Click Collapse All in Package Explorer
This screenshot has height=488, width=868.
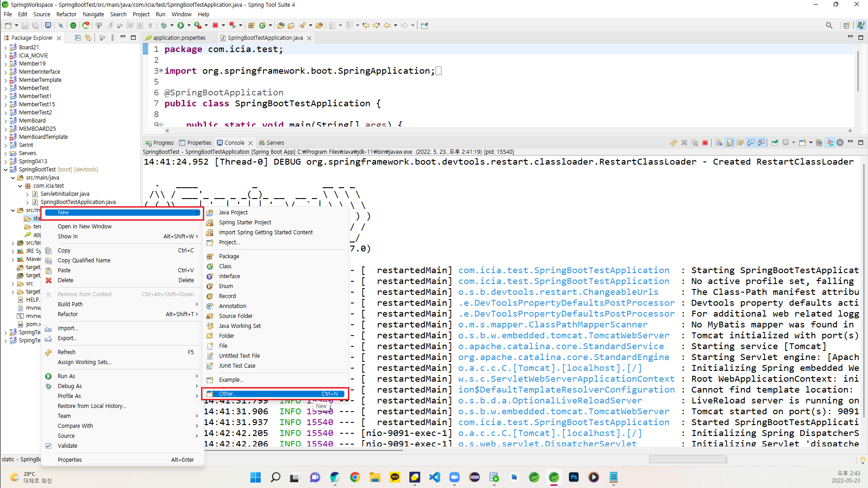[x=78, y=38]
